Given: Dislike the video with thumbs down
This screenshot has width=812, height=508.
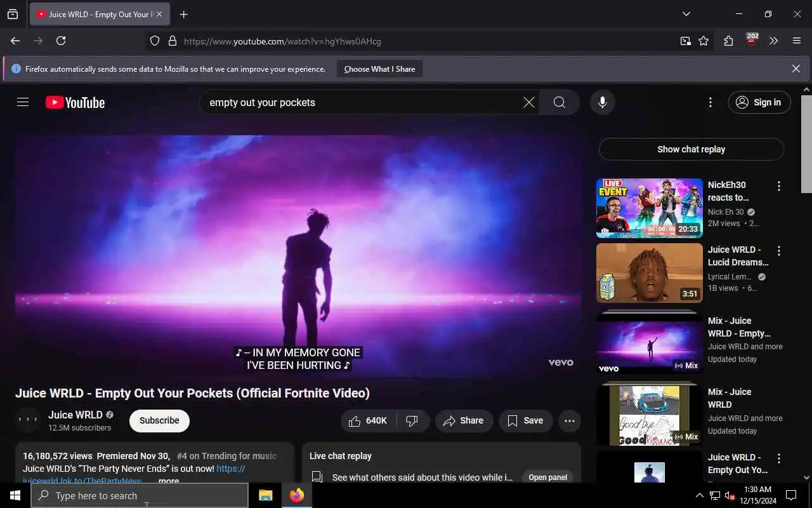Looking at the screenshot, I should pos(412,420).
